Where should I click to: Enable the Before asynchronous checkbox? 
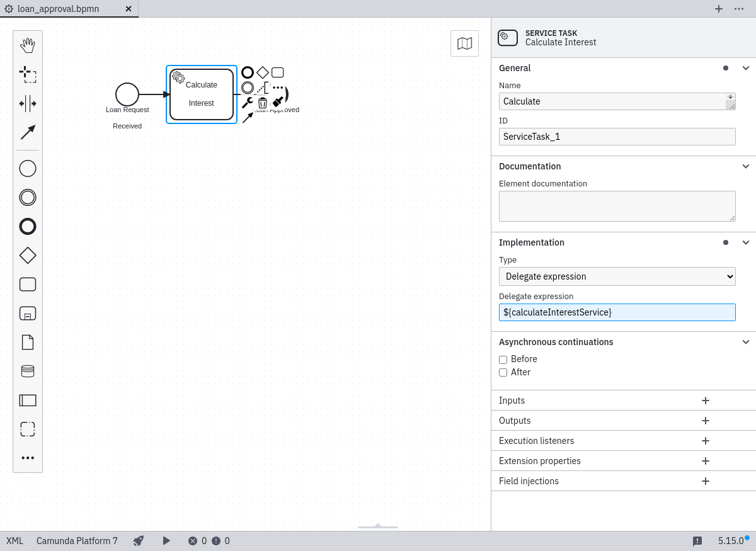(x=503, y=360)
